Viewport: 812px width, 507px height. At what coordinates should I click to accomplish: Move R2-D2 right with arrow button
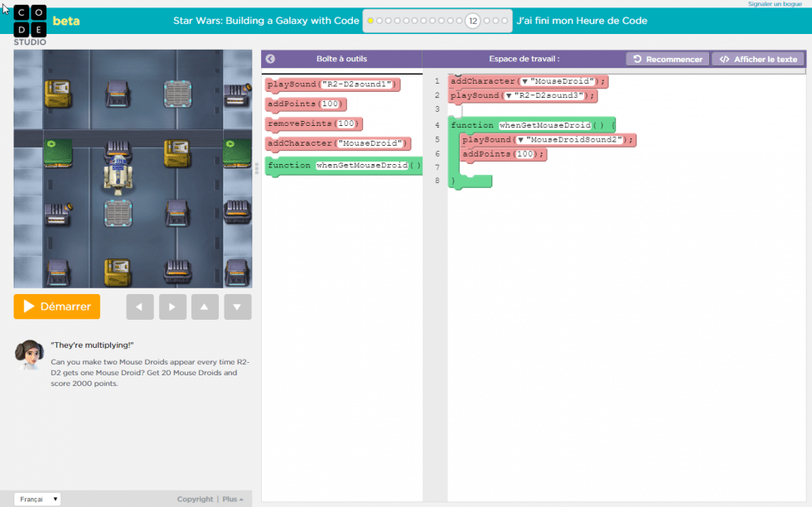tap(172, 307)
